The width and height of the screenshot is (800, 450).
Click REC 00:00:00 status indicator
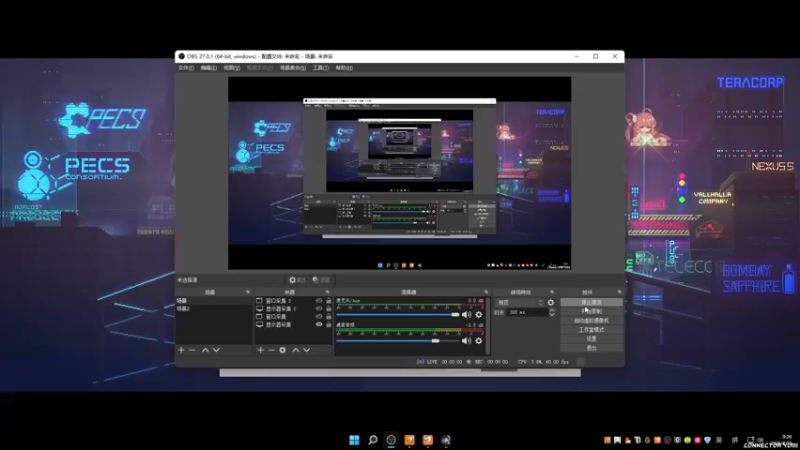pos(487,362)
